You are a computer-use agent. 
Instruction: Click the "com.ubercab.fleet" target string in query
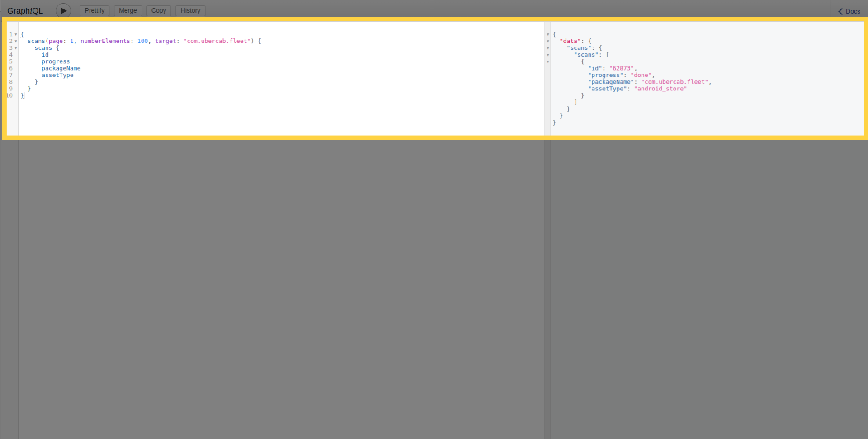point(217,41)
